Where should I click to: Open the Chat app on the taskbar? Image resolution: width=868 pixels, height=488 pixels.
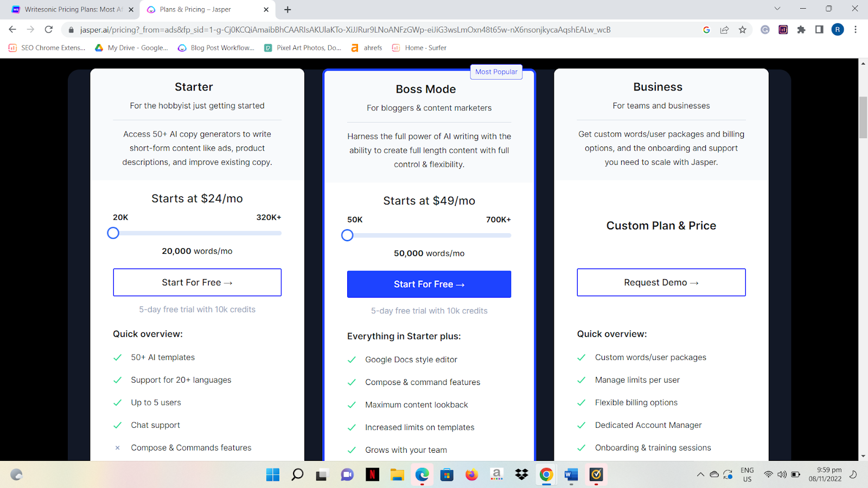(347, 475)
